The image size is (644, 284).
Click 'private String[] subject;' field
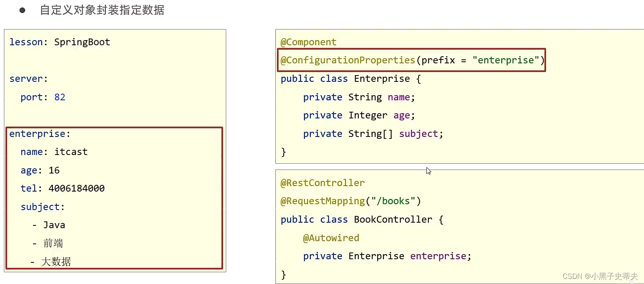373,134
